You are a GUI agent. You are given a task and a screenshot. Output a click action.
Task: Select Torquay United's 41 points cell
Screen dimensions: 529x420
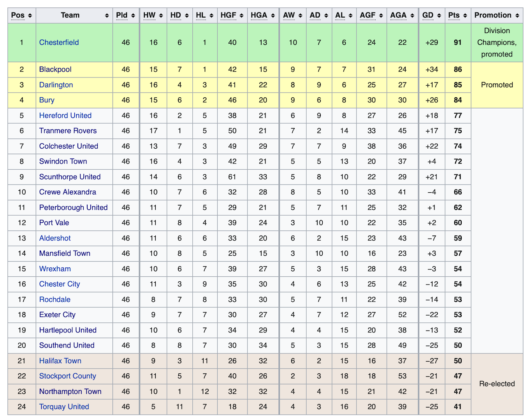coord(458,407)
